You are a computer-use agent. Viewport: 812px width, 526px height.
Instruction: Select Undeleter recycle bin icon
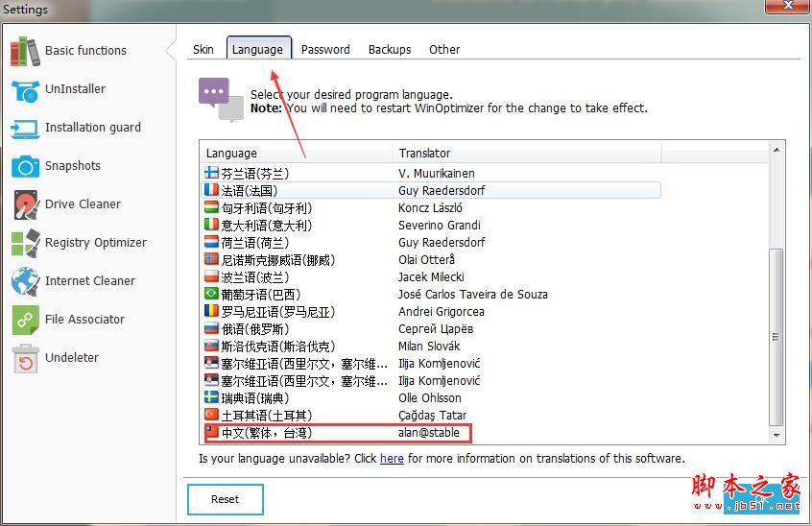(25, 358)
